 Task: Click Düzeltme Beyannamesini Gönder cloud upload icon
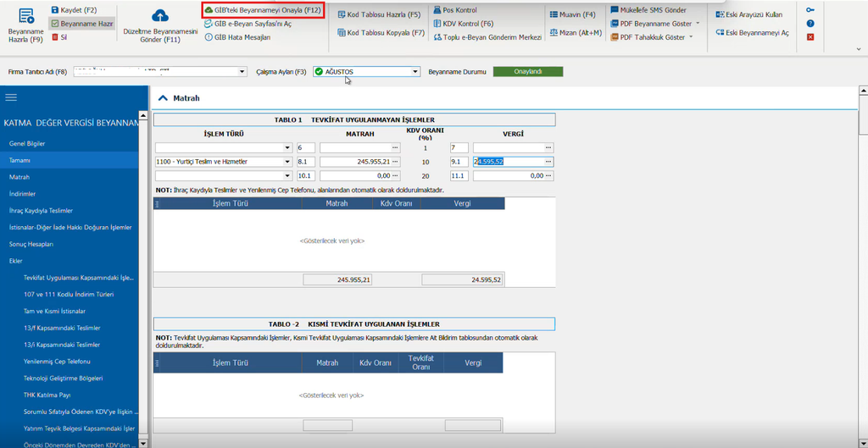pyautogui.click(x=160, y=15)
